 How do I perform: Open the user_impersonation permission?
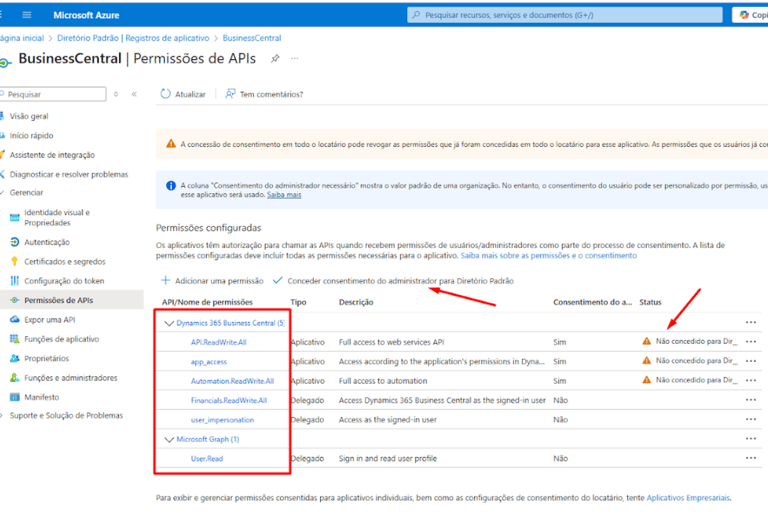222,420
